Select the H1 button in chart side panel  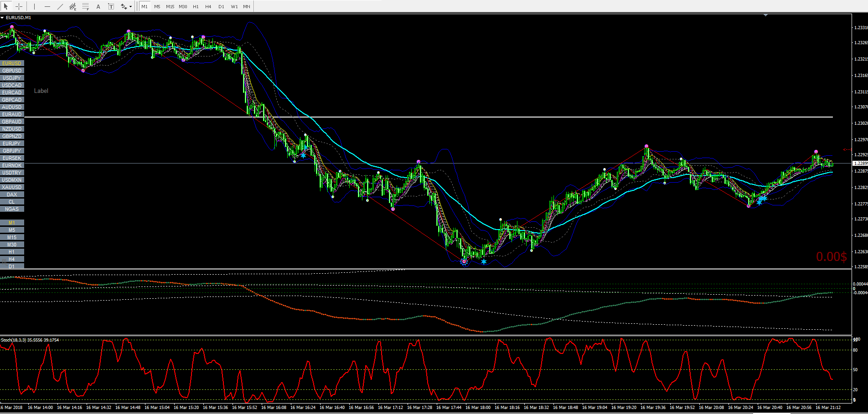(x=12, y=252)
